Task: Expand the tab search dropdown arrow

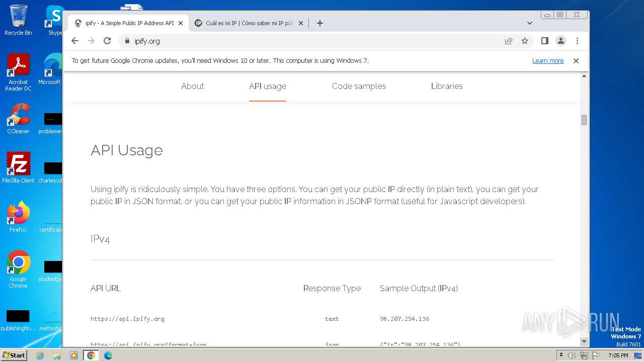Action: point(530,23)
